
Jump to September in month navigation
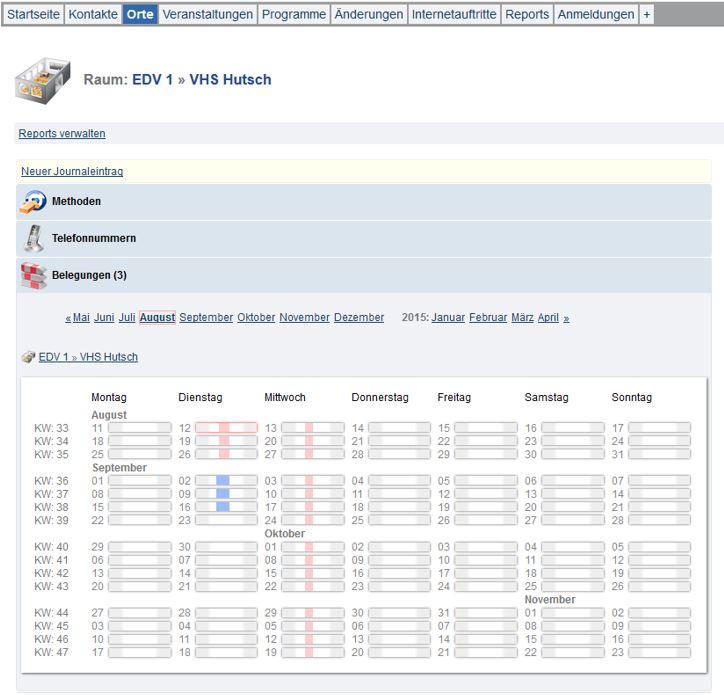tap(206, 318)
